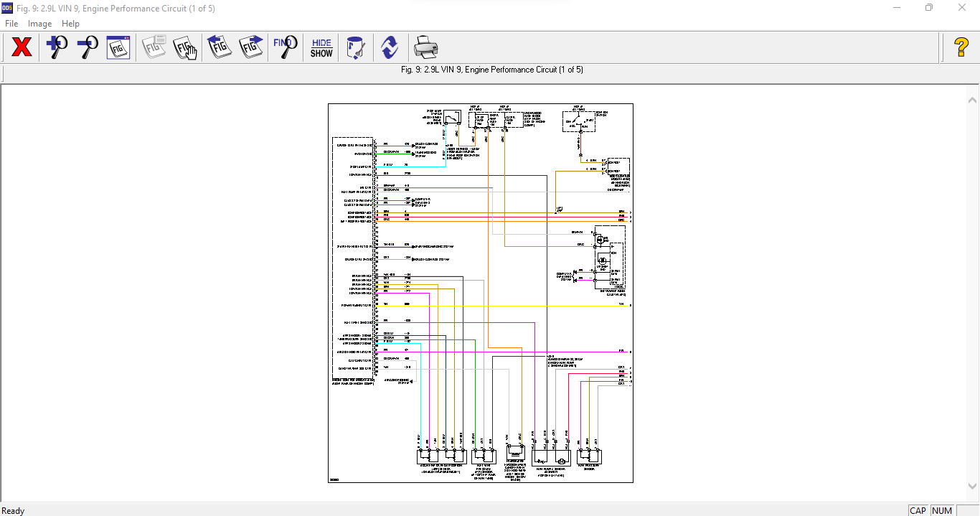Click the scroll up arrow

coord(973,100)
